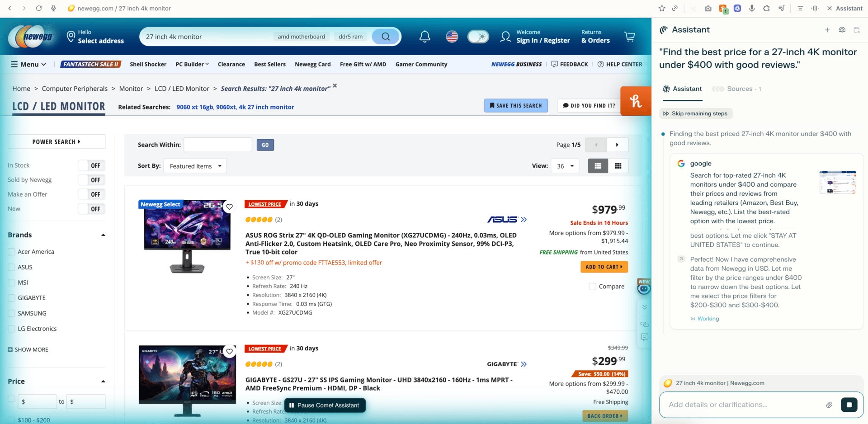868x424 pixels.
Task: Add ASUS ROG Strix monitor to wishlist
Action: click(x=230, y=207)
